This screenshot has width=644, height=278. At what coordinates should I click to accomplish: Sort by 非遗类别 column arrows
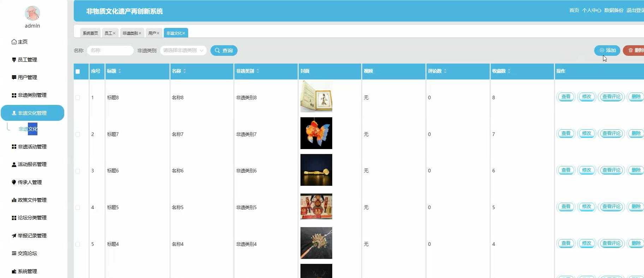[x=258, y=71]
